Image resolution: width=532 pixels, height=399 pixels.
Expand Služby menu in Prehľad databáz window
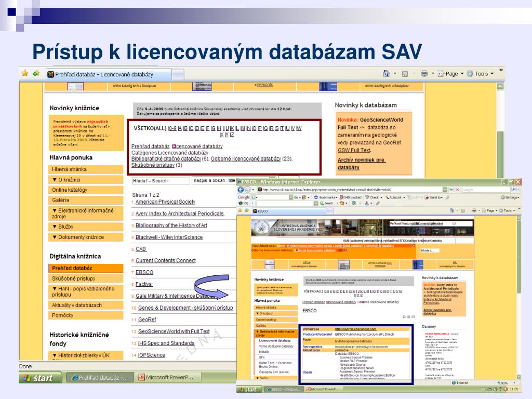pyautogui.click(x=86, y=227)
